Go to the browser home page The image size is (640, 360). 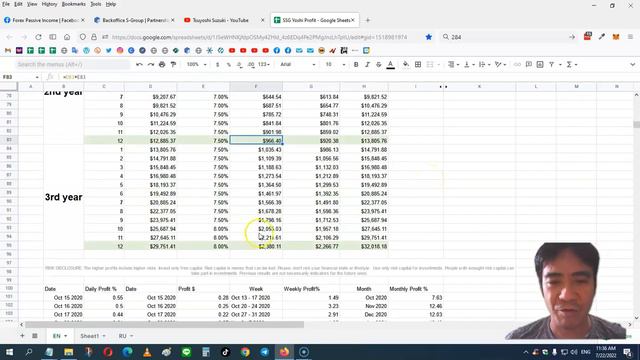pos(67,37)
